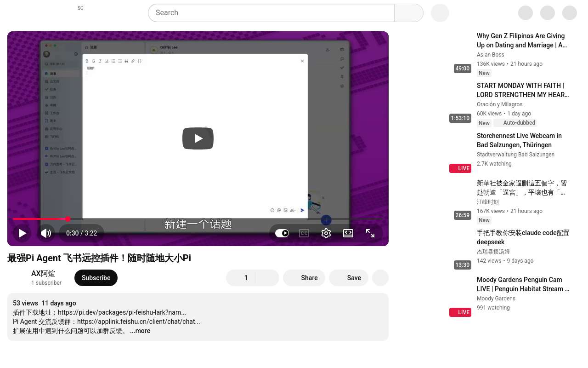The height and width of the screenshot is (368, 588).
Task: Mute the video with the speaker icon
Action: coord(46,233)
